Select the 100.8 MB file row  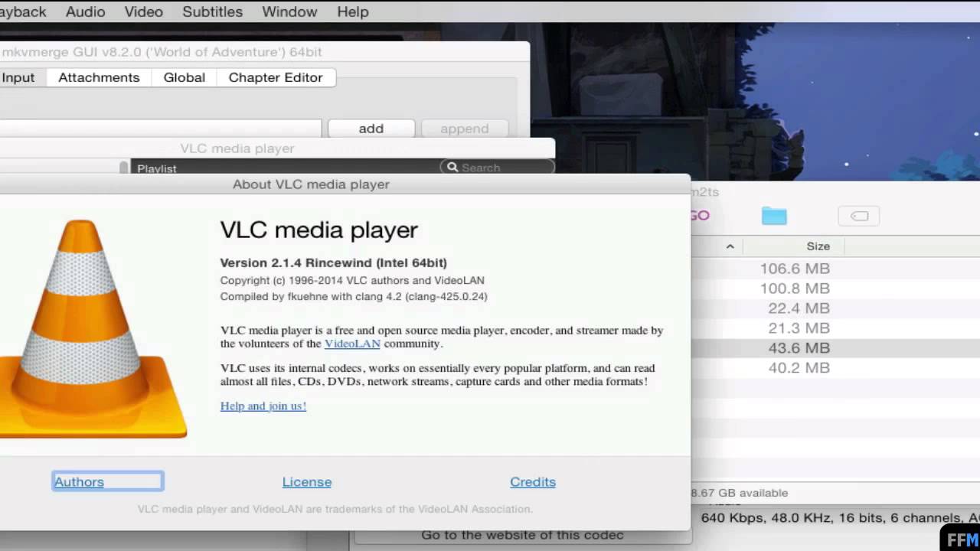(836, 289)
